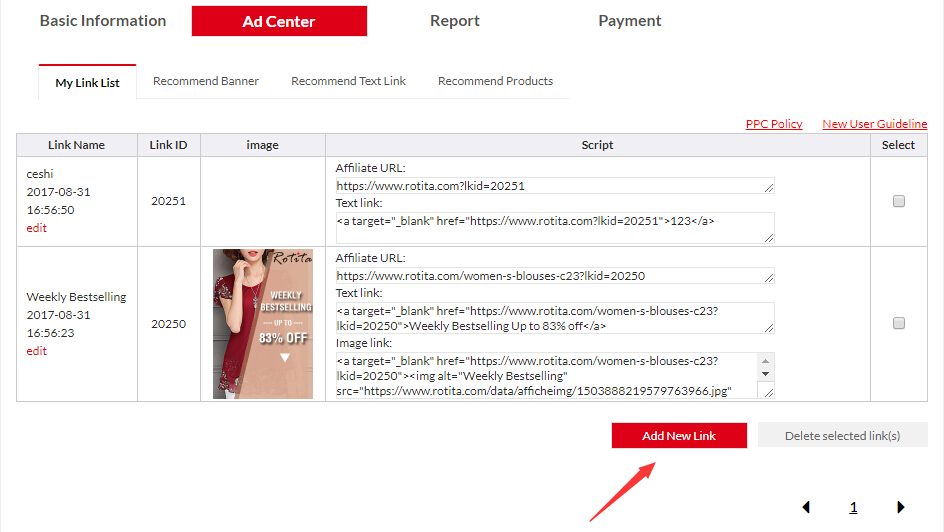
Task: Edit the ceshi link
Action: (x=36, y=228)
